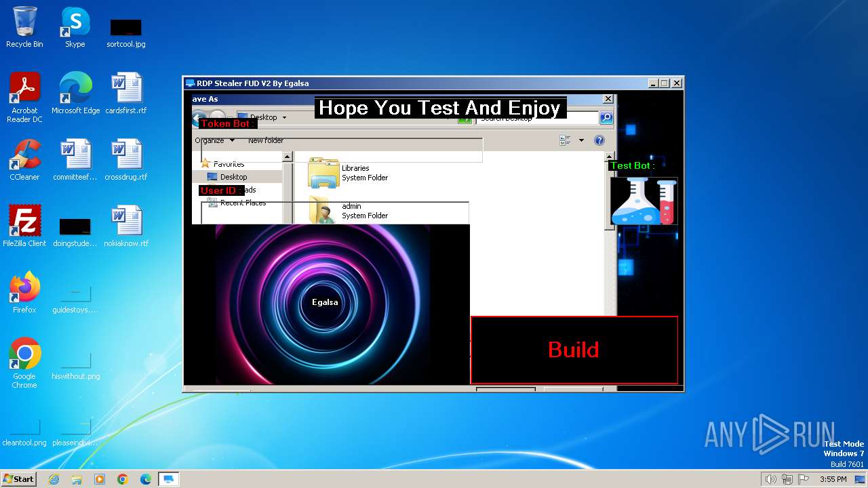Open Windows Media Player from taskbar
The image size is (868, 488).
(x=100, y=479)
